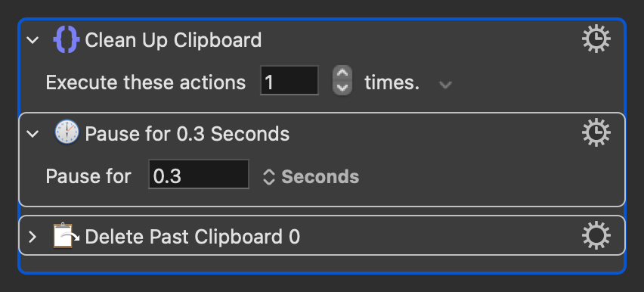Click the execute times count field
644x292 pixels.
(289, 81)
